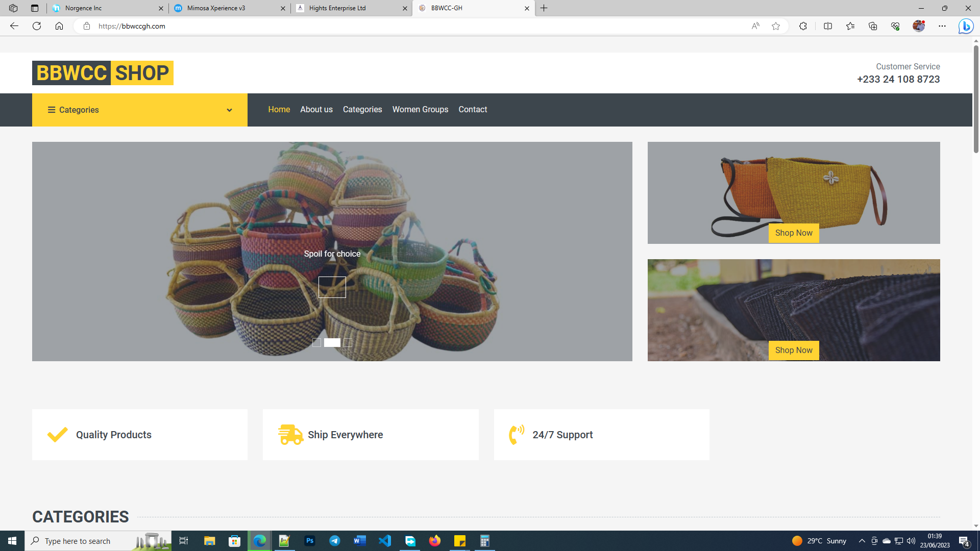980x551 pixels.
Task: Select the third carousel slide indicator
Action: (348, 343)
